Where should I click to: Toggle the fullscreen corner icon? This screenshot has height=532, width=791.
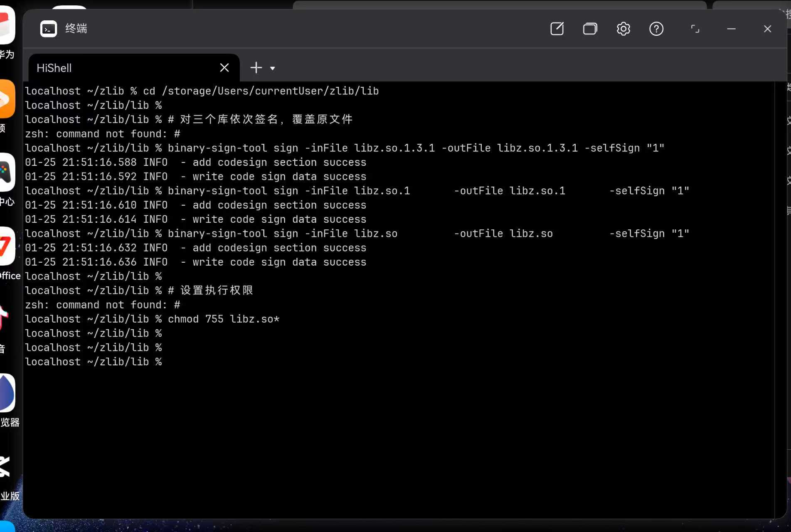695,29
